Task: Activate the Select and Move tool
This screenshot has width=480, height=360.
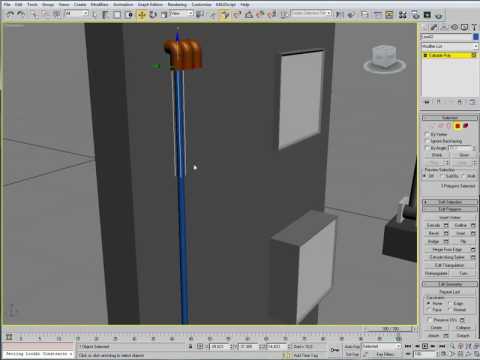Action: coord(142,15)
